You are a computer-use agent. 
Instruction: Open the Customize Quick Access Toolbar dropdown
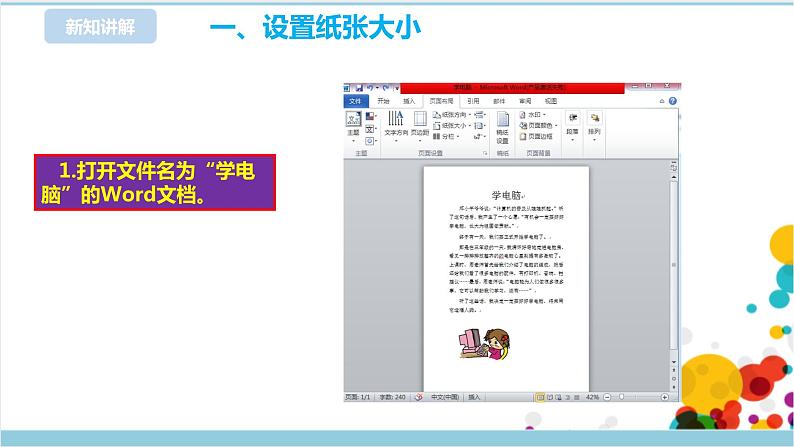[396, 88]
